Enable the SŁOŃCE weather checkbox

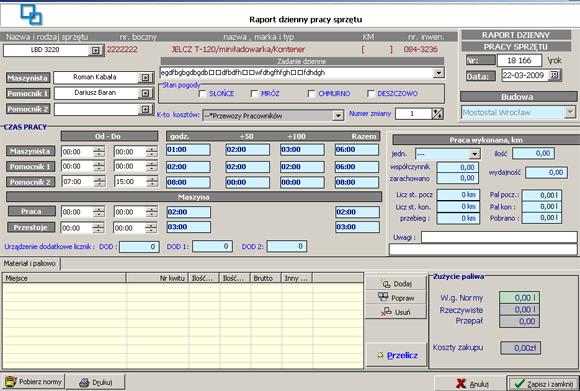click(202, 94)
